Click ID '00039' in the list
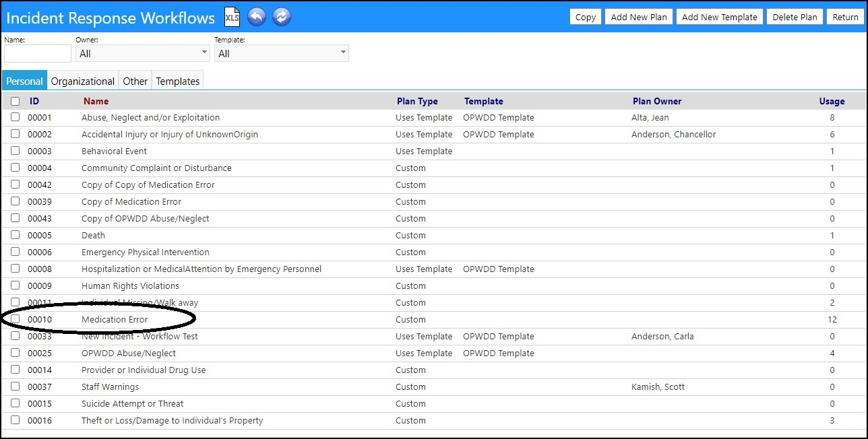The image size is (868, 439). click(x=40, y=201)
